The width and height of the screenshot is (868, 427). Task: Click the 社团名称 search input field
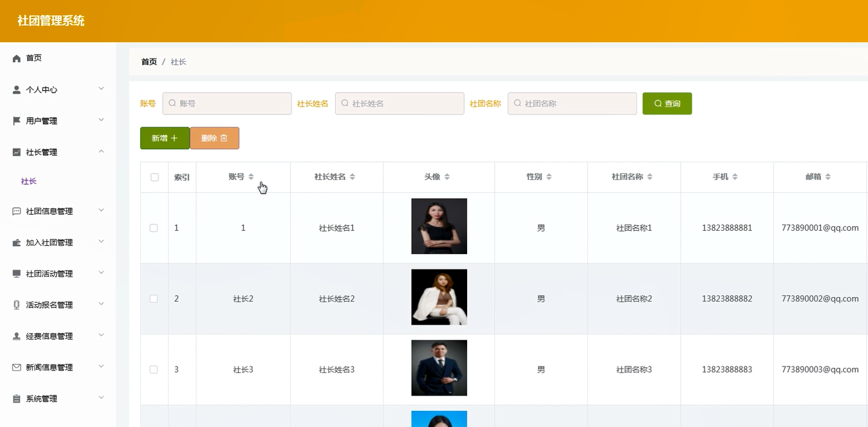[572, 104]
